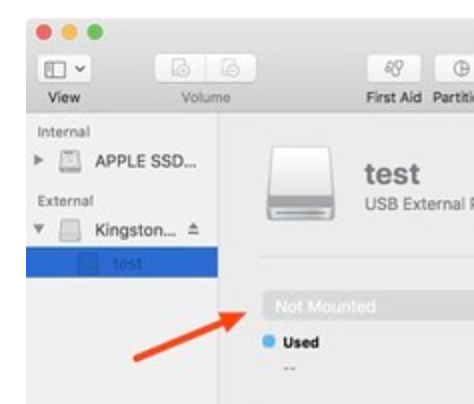
Task: Click the APPLE SSD disk icon
Action: point(70,161)
